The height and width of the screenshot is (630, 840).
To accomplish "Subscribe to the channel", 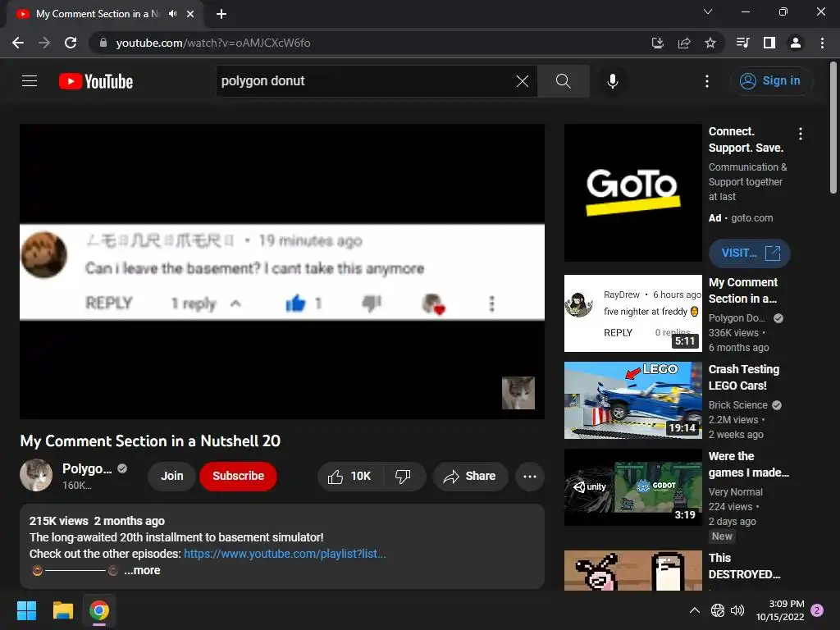I will (239, 477).
